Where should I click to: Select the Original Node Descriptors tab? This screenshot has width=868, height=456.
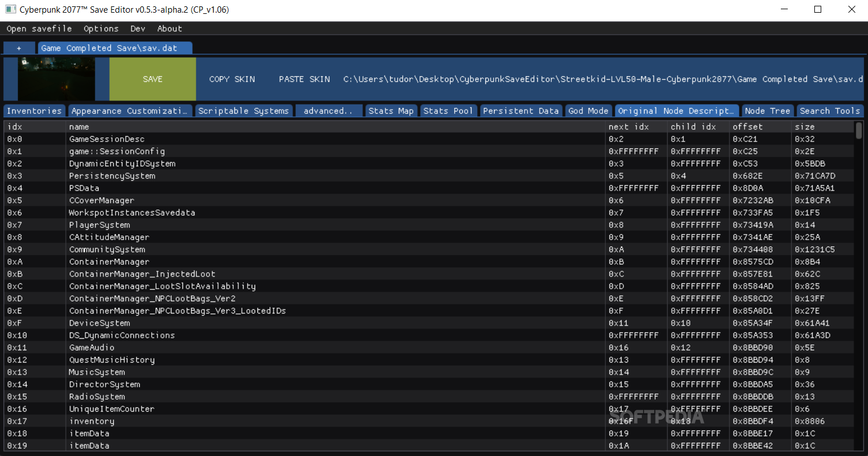[676, 111]
